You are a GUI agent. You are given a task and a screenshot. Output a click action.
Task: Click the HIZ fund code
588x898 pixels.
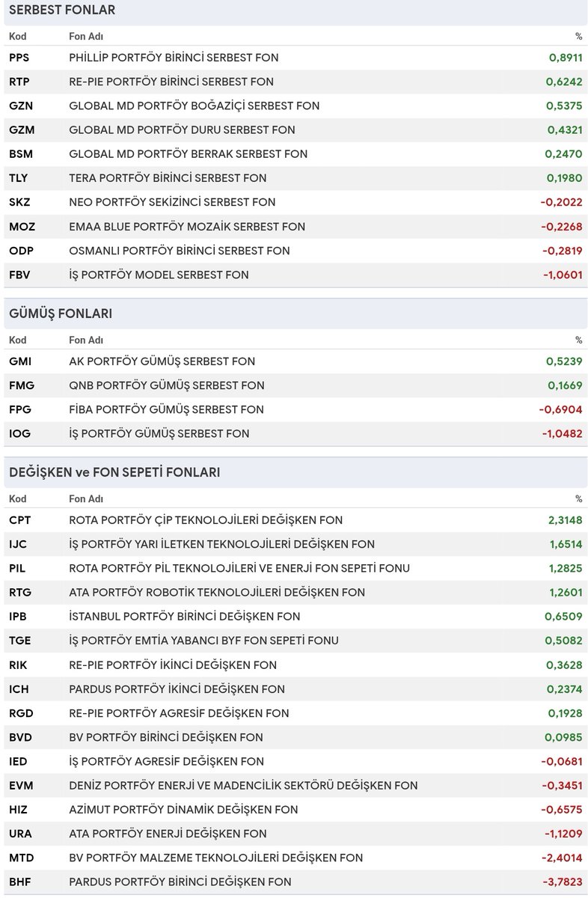(19, 810)
